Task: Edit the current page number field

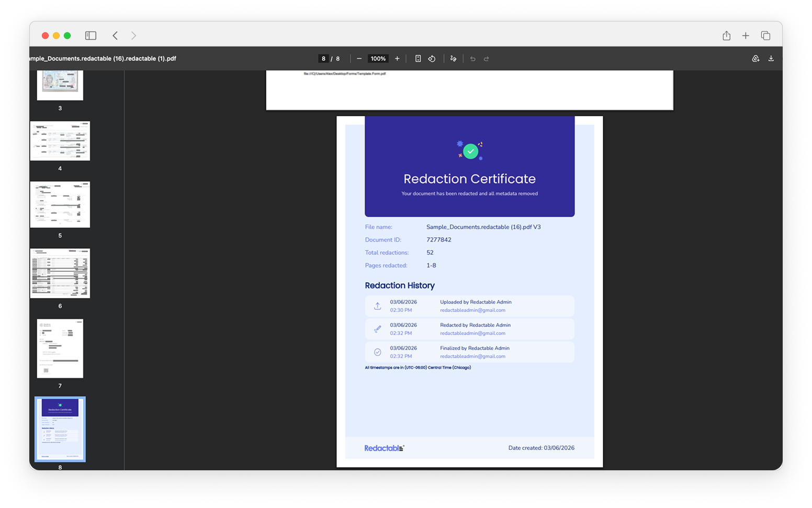Action: click(323, 59)
